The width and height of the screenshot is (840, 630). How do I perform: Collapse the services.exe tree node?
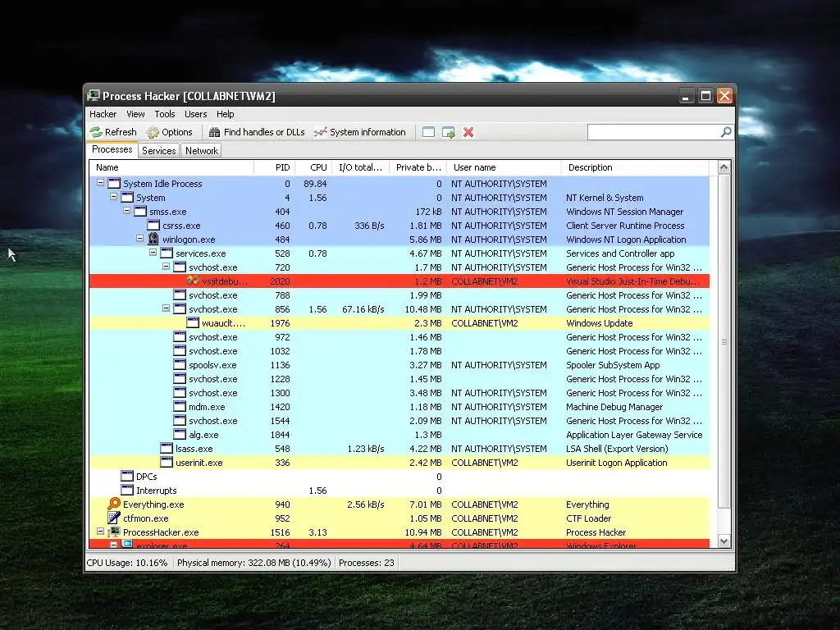[x=153, y=253]
